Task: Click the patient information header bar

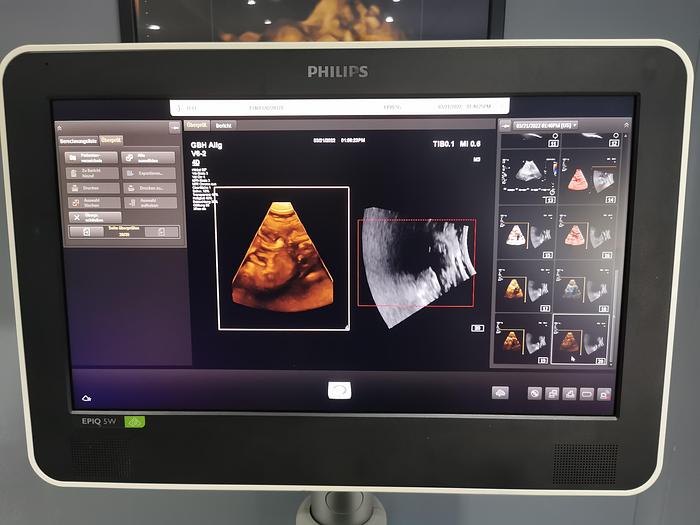Action: pyautogui.click(x=339, y=108)
